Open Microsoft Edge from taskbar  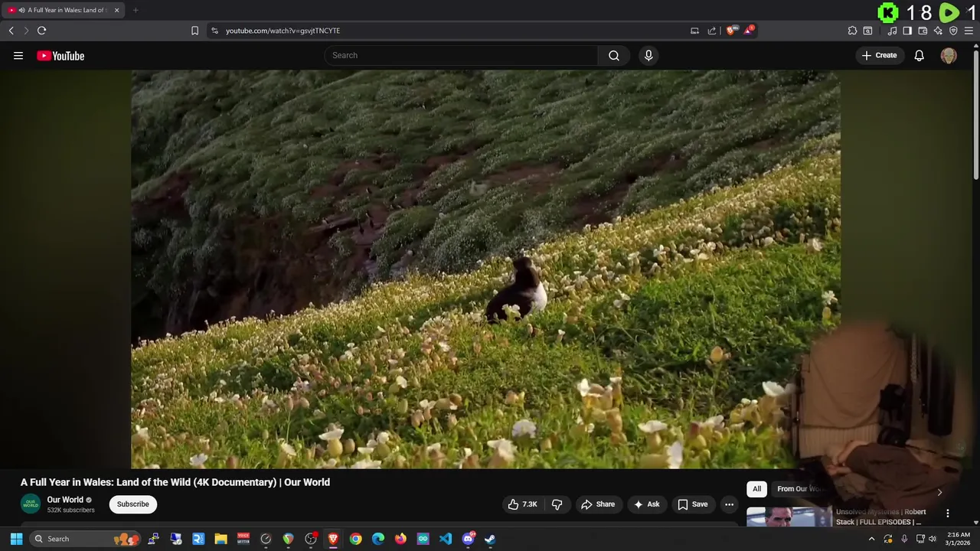click(378, 539)
